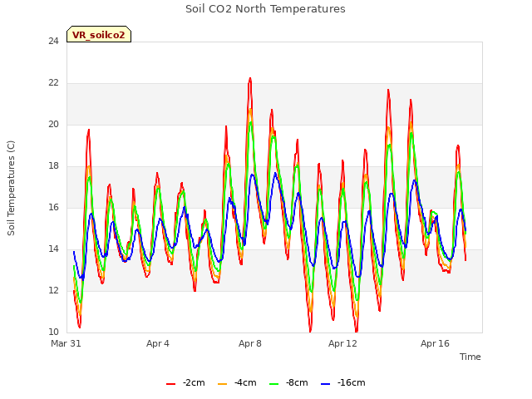The width and height of the screenshot is (532, 399).
Task: Click the highest red peak near Apr 8
Action: 250,78
